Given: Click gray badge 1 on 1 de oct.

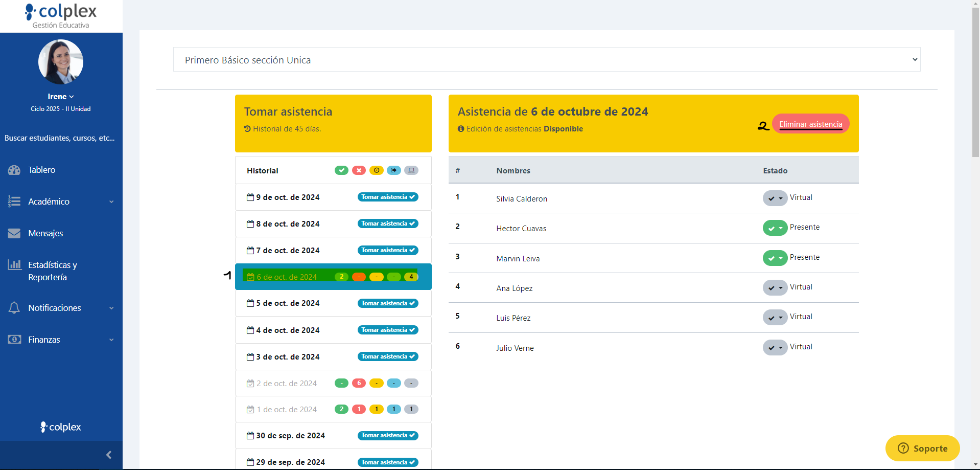Looking at the screenshot, I should point(411,409).
